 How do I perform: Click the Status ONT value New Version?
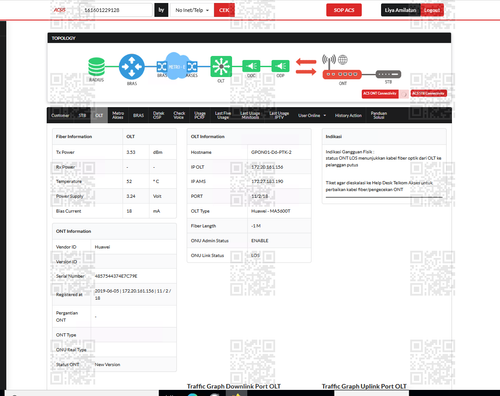coord(107,365)
